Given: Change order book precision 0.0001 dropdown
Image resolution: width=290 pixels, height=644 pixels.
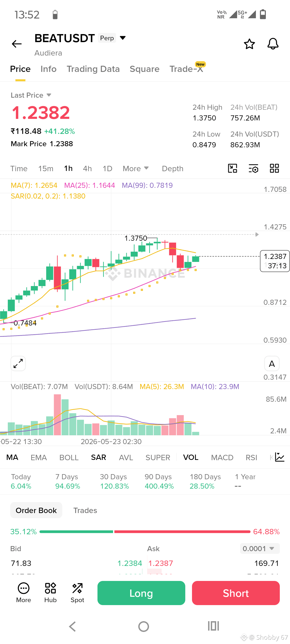Looking at the screenshot, I should tap(260, 548).
